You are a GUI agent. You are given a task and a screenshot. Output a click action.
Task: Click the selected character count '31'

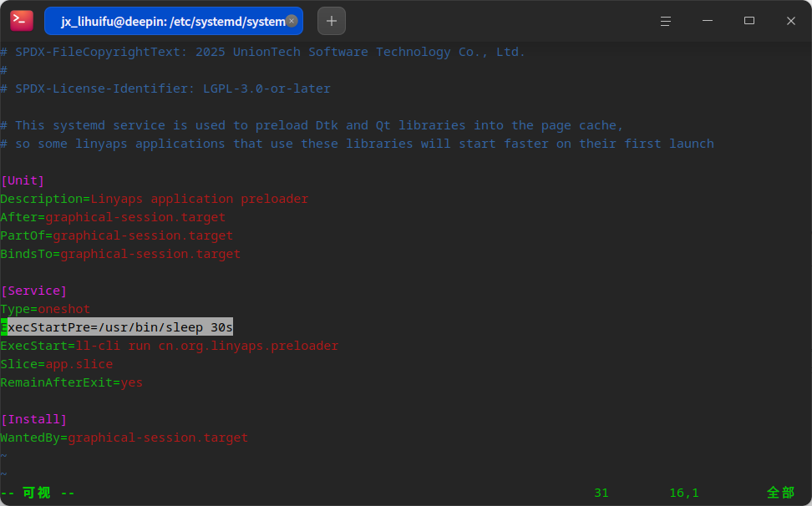pyautogui.click(x=601, y=493)
